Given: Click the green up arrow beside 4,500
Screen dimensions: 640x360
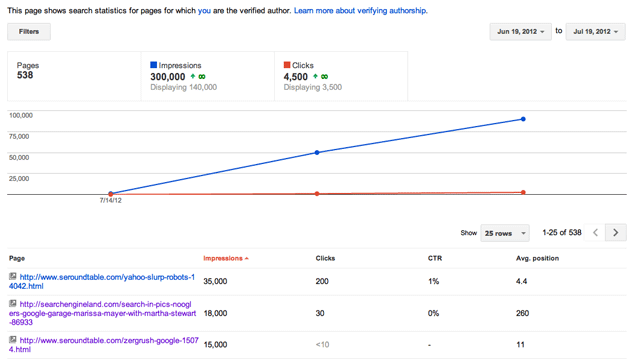Looking at the screenshot, I should point(315,76).
